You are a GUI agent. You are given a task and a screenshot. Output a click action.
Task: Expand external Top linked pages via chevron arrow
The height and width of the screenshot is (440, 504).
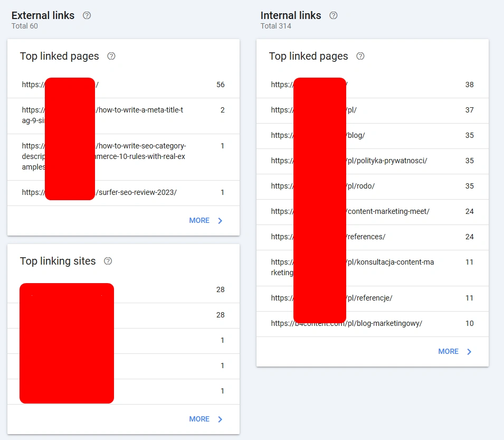(221, 221)
